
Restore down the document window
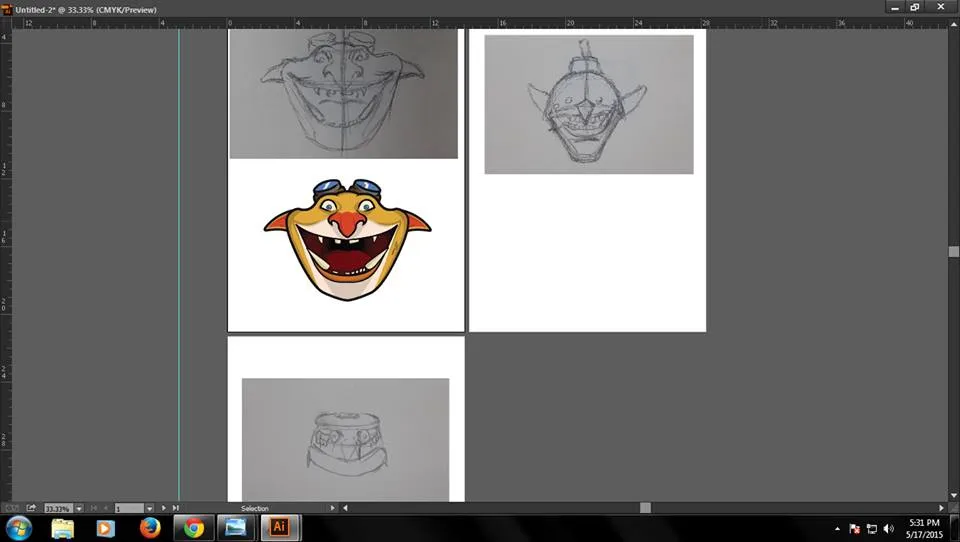click(x=915, y=7)
